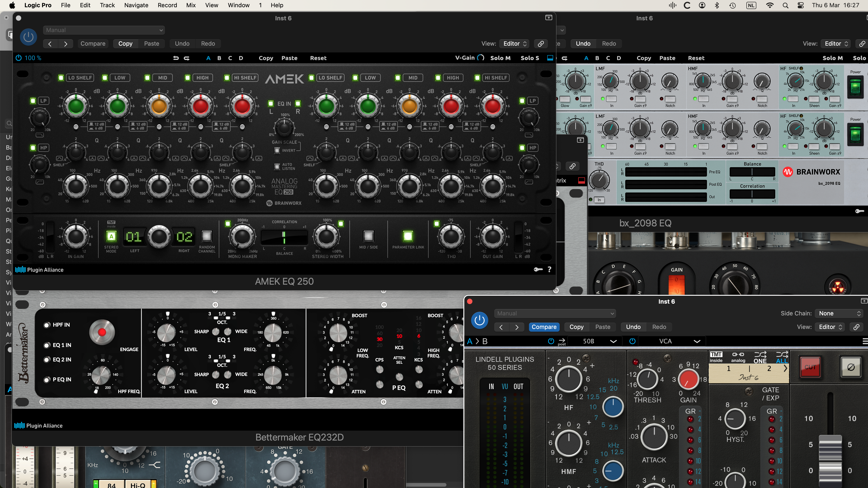The height and width of the screenshot is (488, 868).
Task: Click the Wi-Fi icon in menu bar
Action: [770, 5]
